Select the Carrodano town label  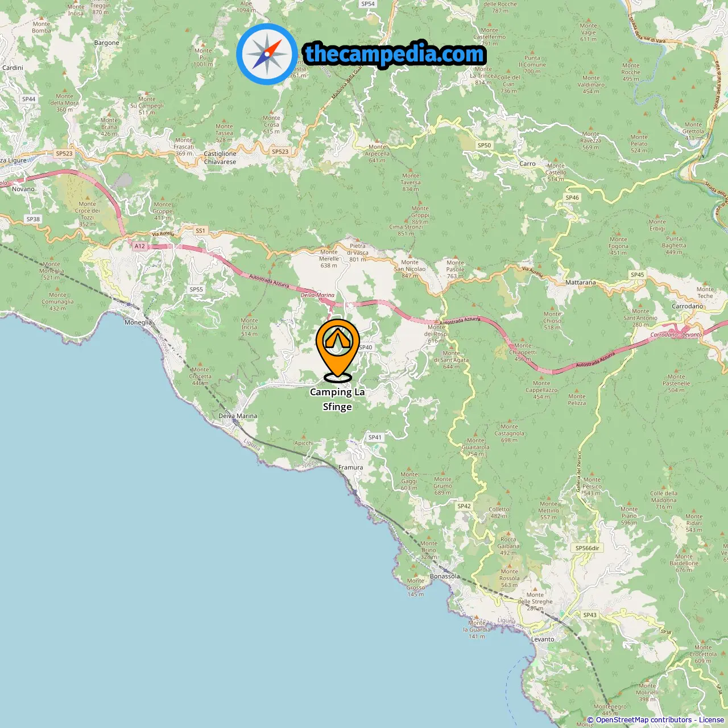688,306
